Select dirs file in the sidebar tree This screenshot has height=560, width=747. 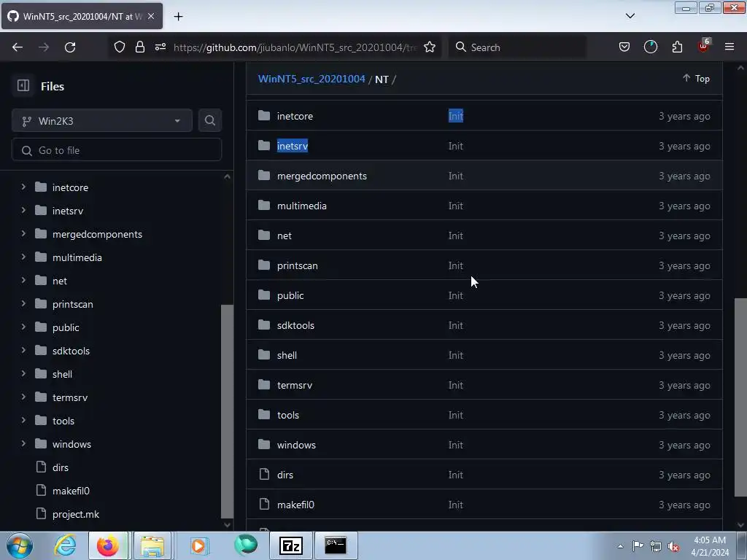click(x=61, y=467)
